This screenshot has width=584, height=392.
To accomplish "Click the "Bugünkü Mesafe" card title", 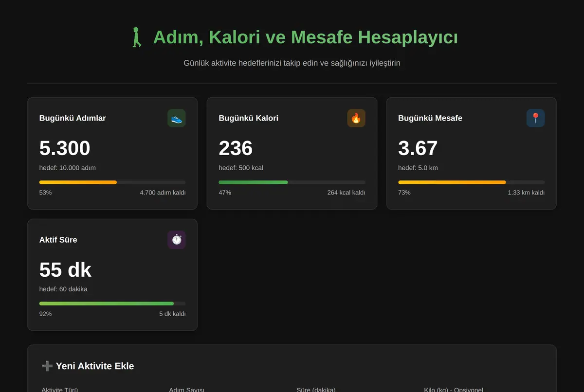I will point(430,118).
